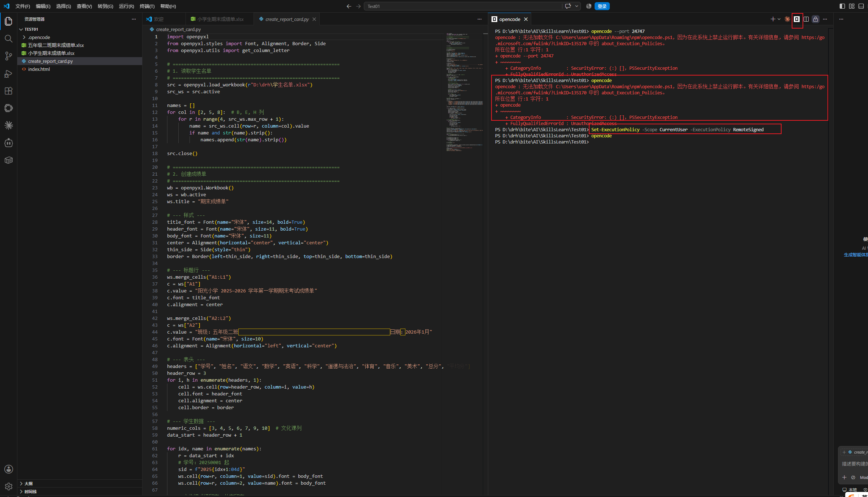This screenshot has height=497, width=868.
Task: Open the Extensions view
Action: pos(9,91)
